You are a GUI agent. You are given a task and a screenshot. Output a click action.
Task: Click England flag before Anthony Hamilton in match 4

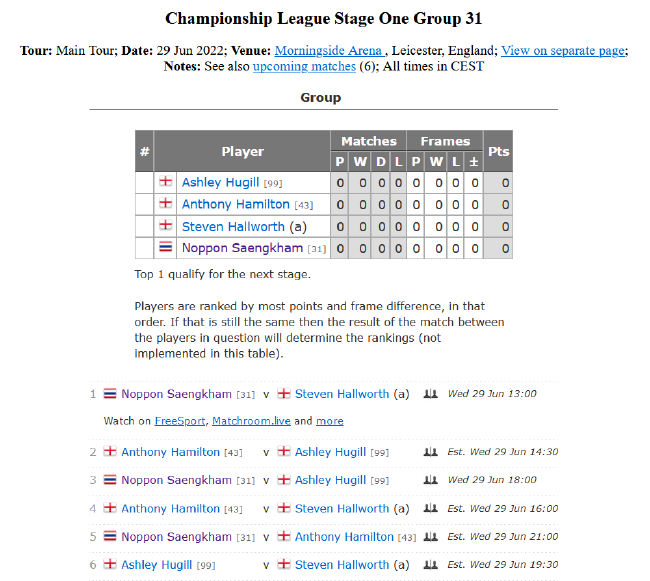coord(110,508)
